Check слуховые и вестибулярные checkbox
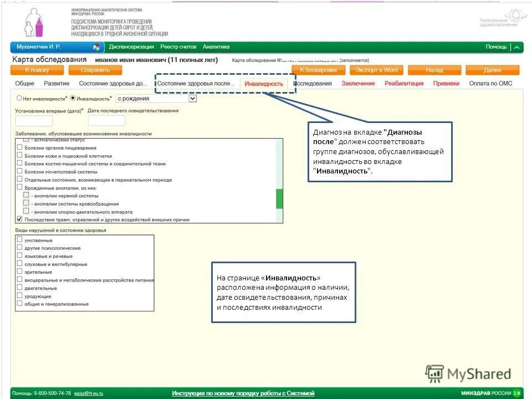This screenshot has width=532, height=399. click(x=20, y=264)
